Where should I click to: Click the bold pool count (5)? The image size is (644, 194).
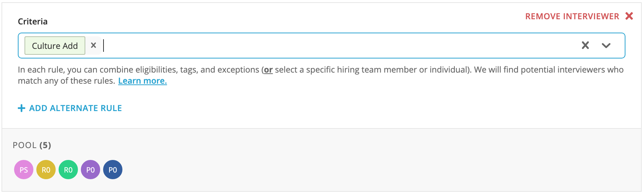tap(45, 145)
